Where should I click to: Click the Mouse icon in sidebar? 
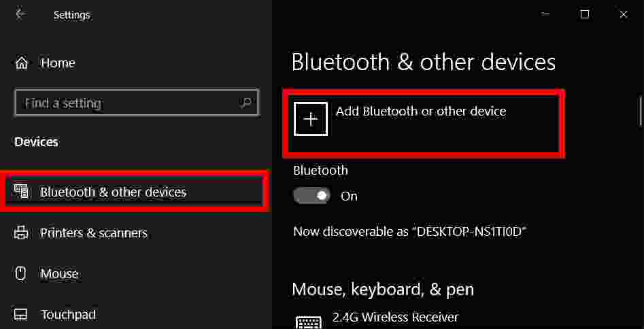[x=22, y=274]
